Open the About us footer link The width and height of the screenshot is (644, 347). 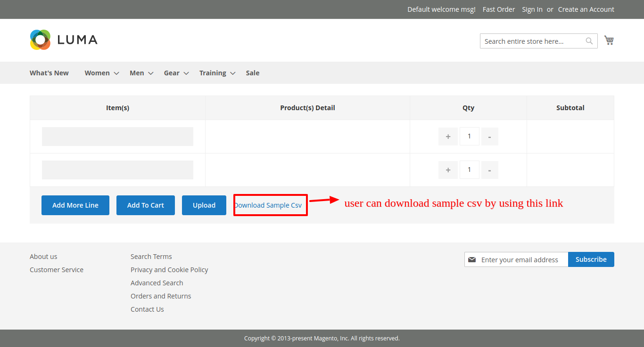pos(43,257)
